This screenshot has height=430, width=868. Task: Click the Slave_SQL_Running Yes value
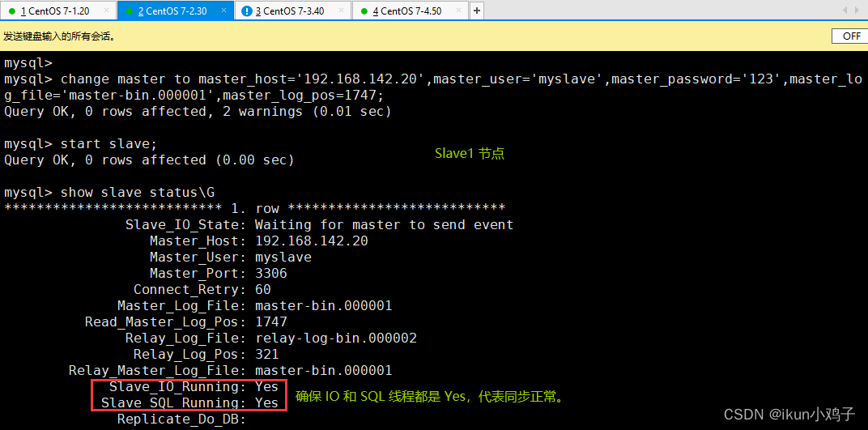(267, 403)
